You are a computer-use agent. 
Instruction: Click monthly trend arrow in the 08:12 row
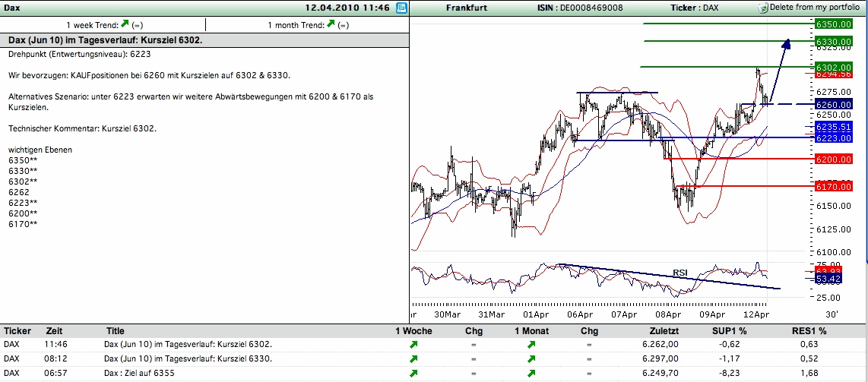[x=531, y=358]
